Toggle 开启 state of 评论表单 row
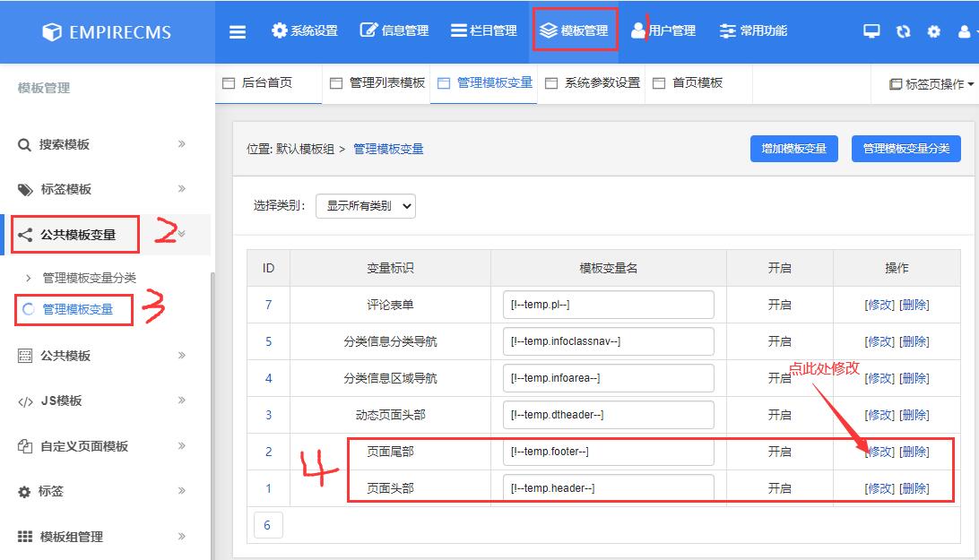Viewport: 979px width, 560px height. tap(781, 304)
